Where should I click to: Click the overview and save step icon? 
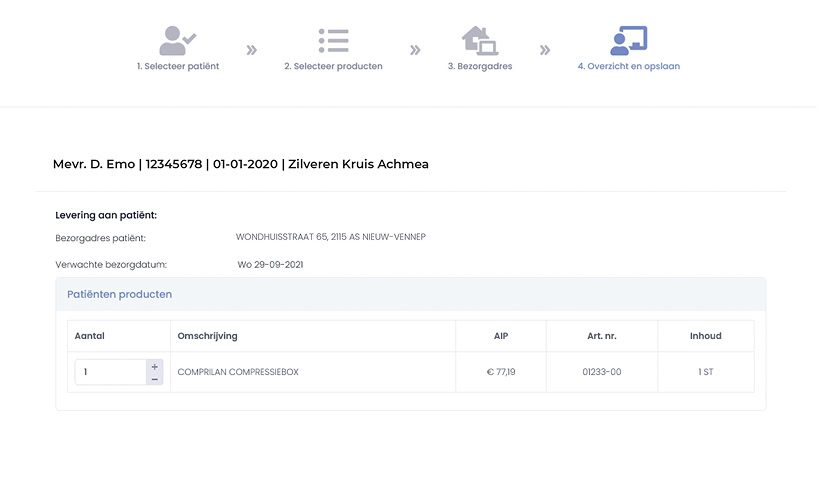[628, 41]
